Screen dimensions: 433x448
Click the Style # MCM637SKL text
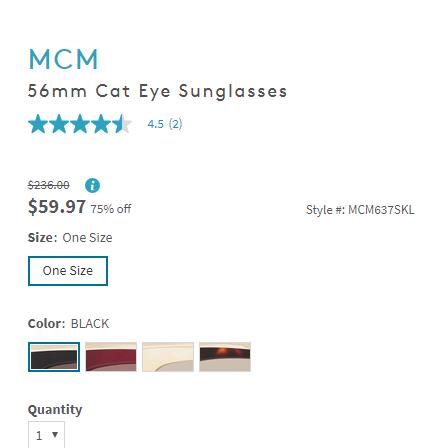pos(360,210)
